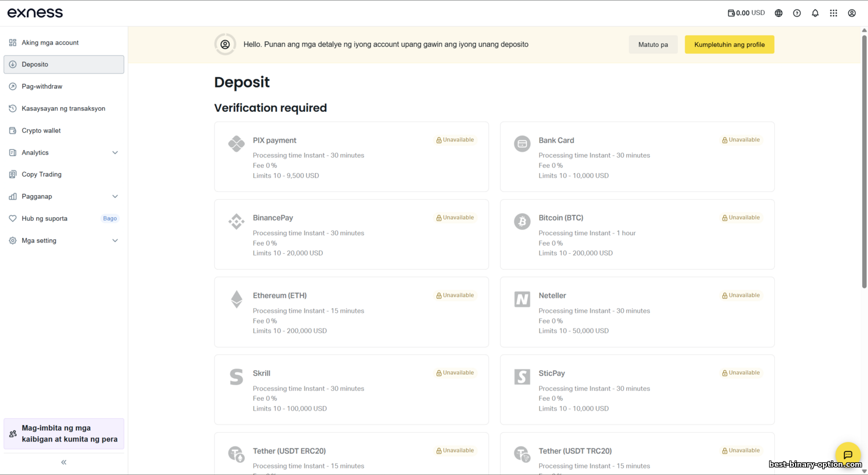Viewport: 868px width, 475px height.
Task: Expand the Pagganap section chevron
Action: [x=115, y=196]
